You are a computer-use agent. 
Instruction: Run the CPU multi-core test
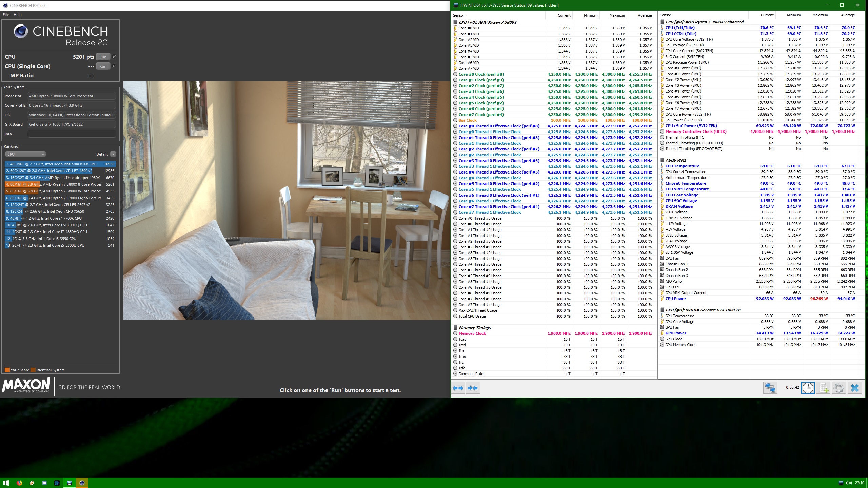pos(103,57)
